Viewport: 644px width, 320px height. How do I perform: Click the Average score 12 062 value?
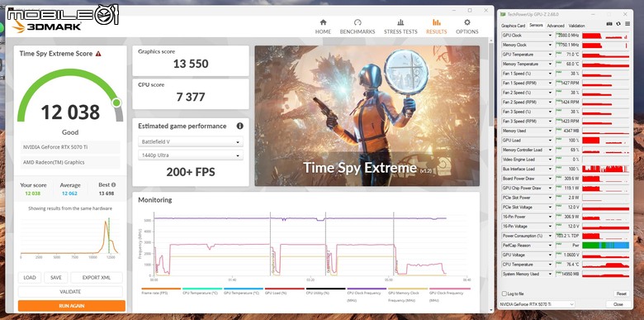pos(69,193)
